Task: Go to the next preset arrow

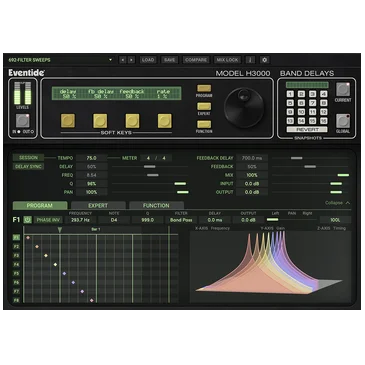Action: click(131, 60)
